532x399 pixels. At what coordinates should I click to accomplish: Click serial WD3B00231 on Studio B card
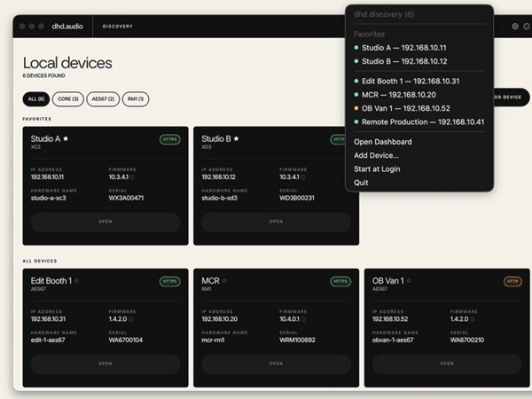click(x=297, y=198)
